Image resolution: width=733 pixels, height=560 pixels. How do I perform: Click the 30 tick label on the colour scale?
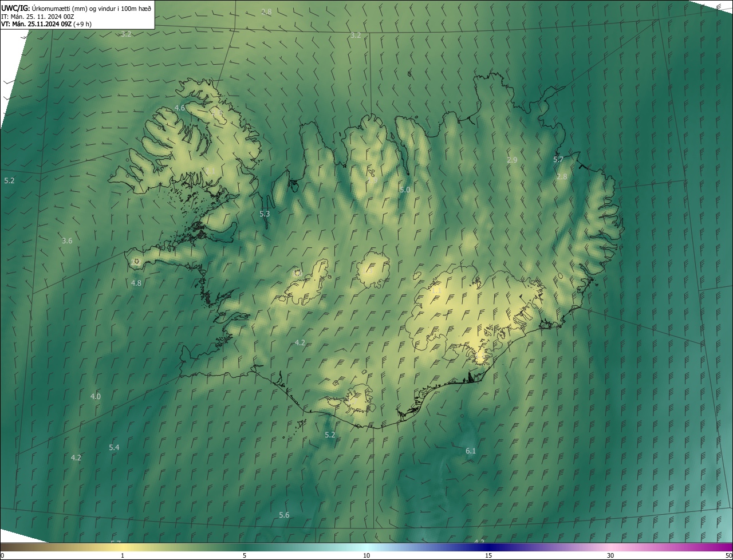coord(610,555)
